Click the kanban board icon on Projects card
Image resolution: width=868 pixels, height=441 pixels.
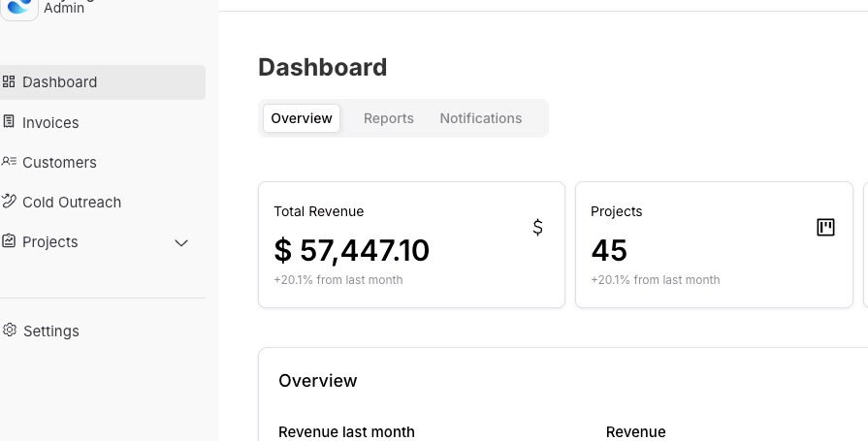click(x=825, y=227)
